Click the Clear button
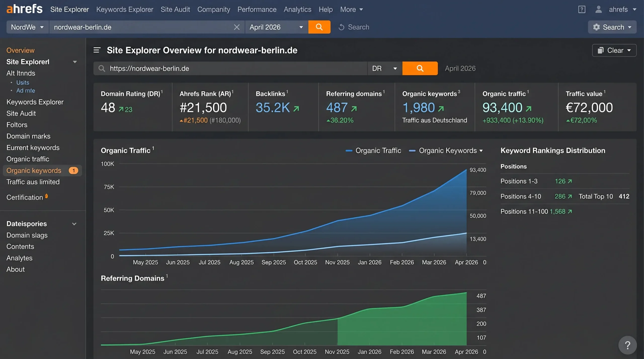The height and width of the screenshot is (359, 644). (614, 50)
